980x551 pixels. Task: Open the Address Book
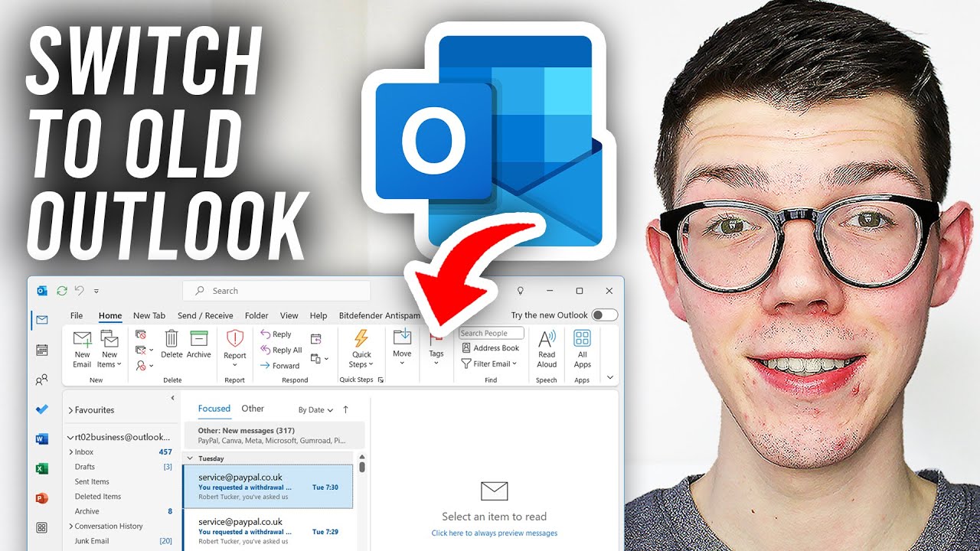pos(491,348)
